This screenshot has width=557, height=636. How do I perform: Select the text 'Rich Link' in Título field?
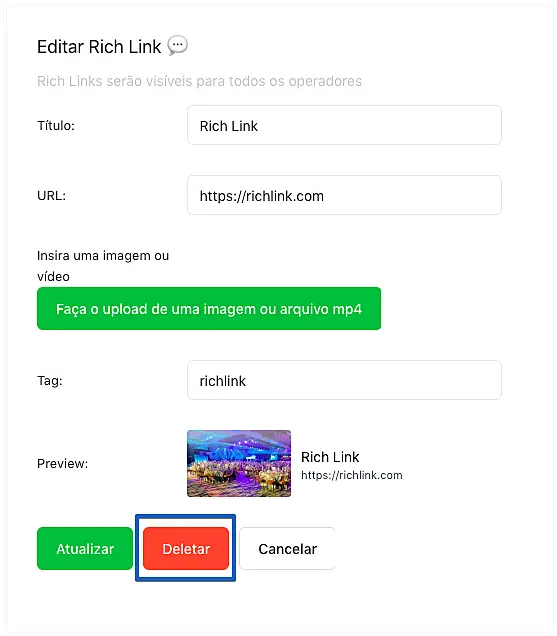point(228,126)
